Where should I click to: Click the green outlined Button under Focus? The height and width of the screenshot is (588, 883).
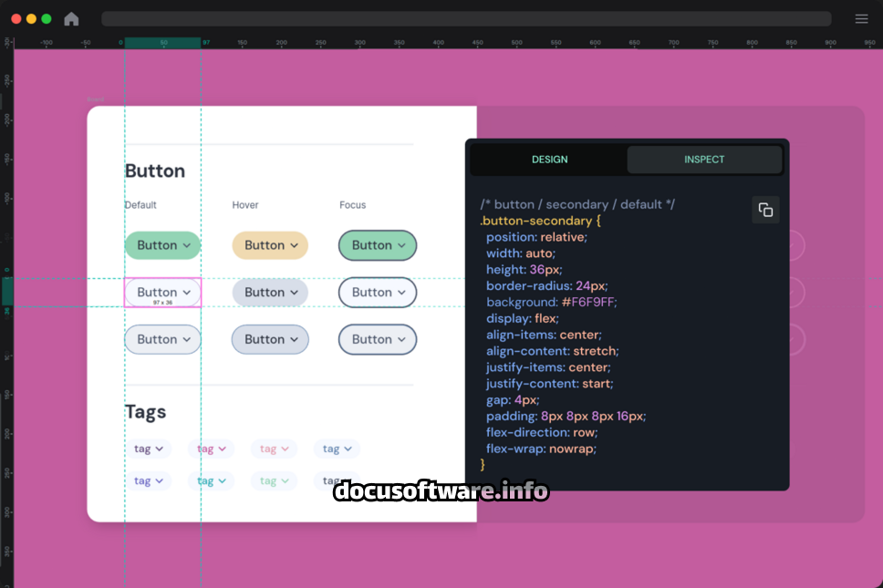[x=378, y=245]
